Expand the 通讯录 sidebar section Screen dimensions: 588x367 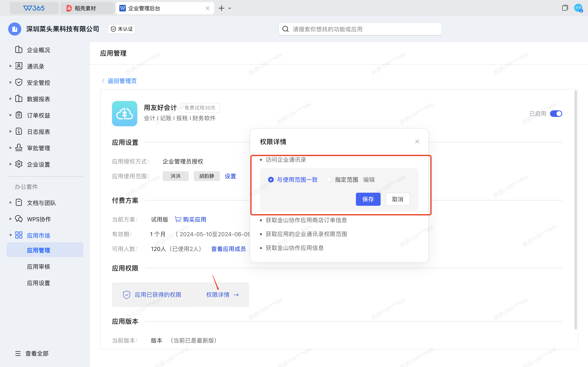(x=10, y=66)
